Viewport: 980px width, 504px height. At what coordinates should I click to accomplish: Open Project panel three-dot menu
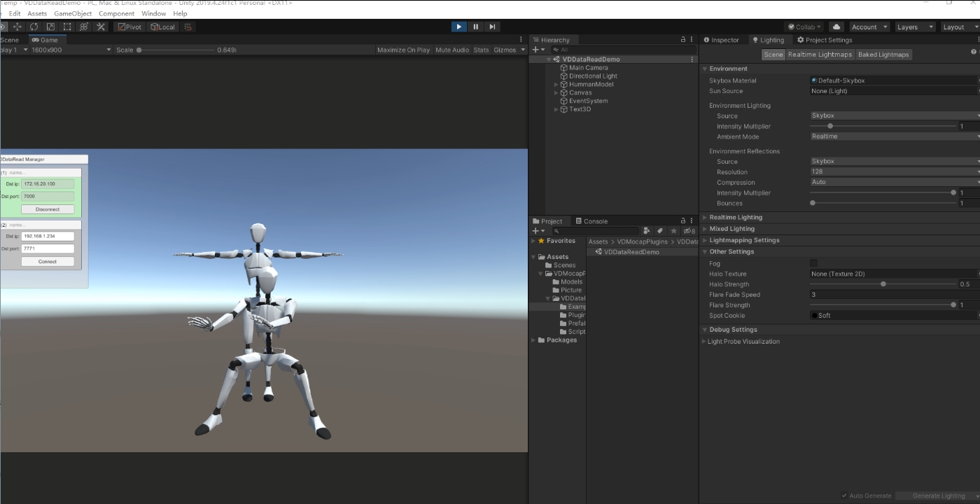tap(692, 221)
